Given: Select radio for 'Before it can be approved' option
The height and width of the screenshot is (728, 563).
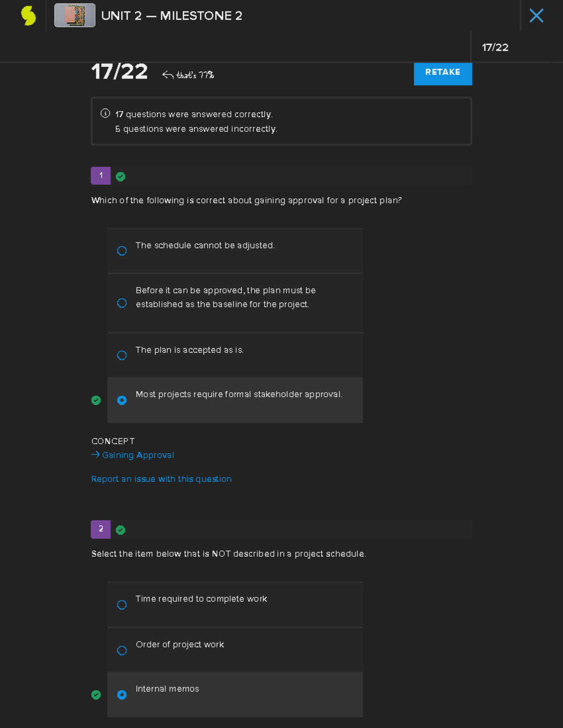Looking at the screenshot, I should click(x=122, y=303).
